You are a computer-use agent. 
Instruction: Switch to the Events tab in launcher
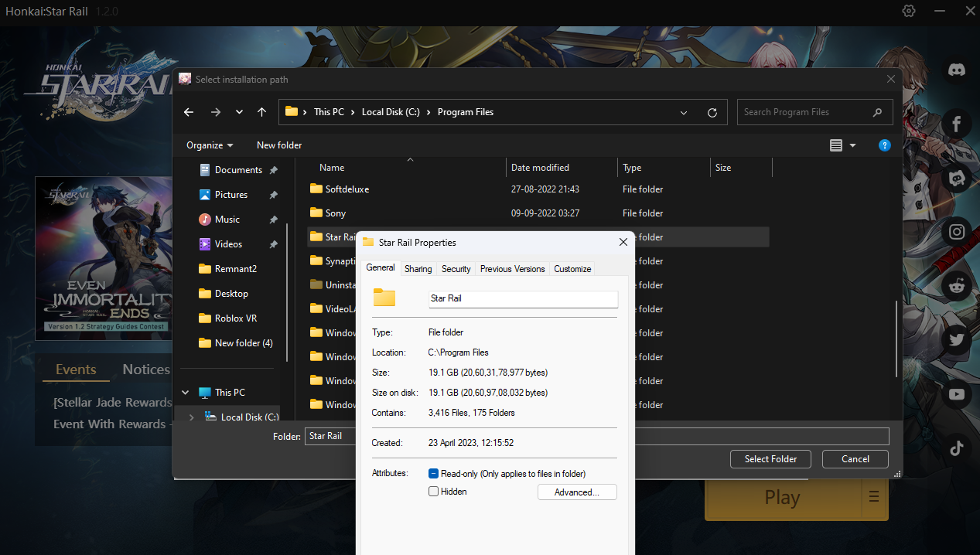(x=76, y=369)
